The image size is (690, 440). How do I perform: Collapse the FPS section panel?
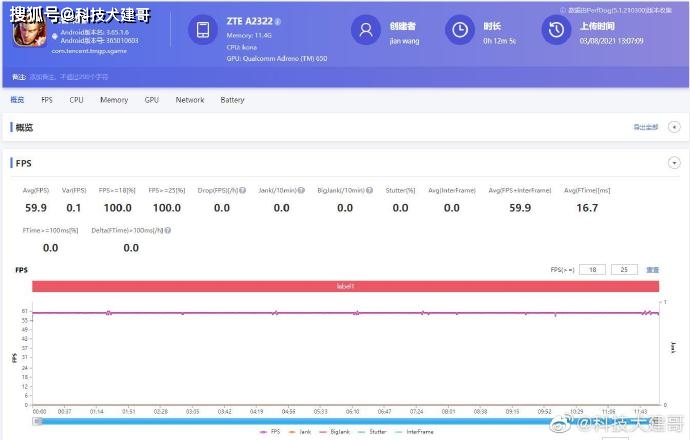[x=674, y=162]
